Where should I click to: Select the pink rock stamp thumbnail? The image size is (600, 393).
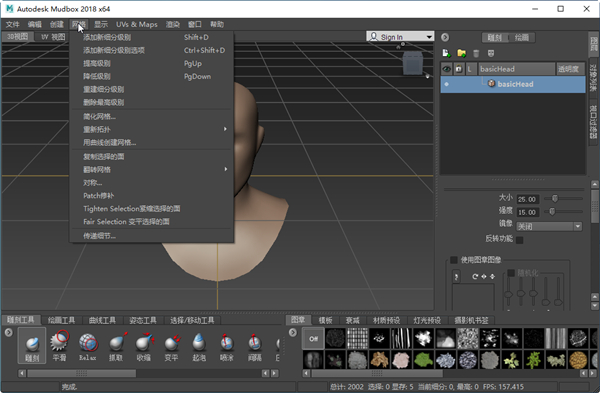pos(401,360)
